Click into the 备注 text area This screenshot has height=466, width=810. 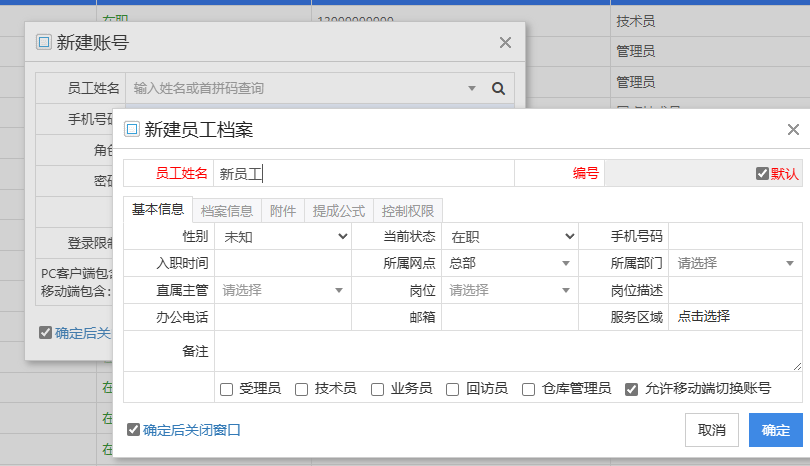tap(507, 352)
